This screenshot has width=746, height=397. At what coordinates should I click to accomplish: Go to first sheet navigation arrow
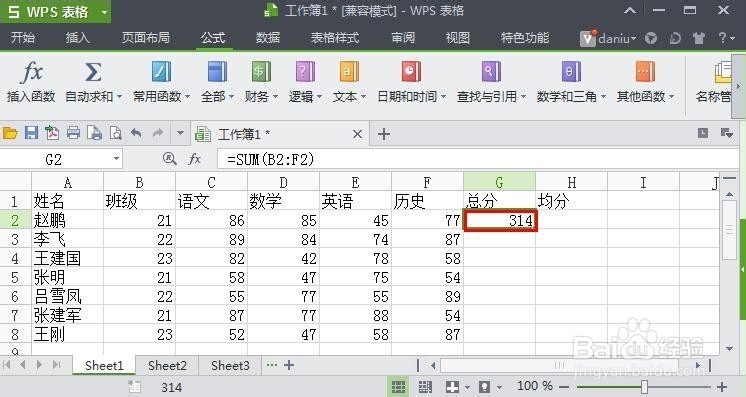pyautogui.click(x=7, y=365)
